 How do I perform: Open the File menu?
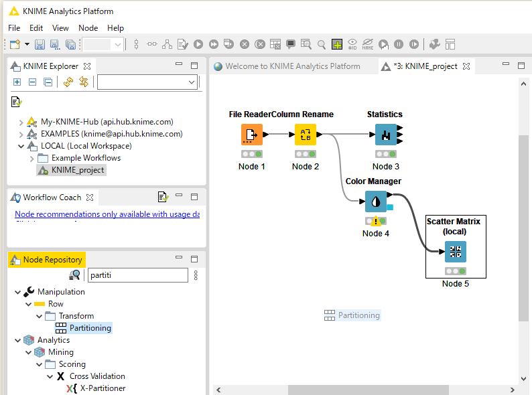coord(14,28)
